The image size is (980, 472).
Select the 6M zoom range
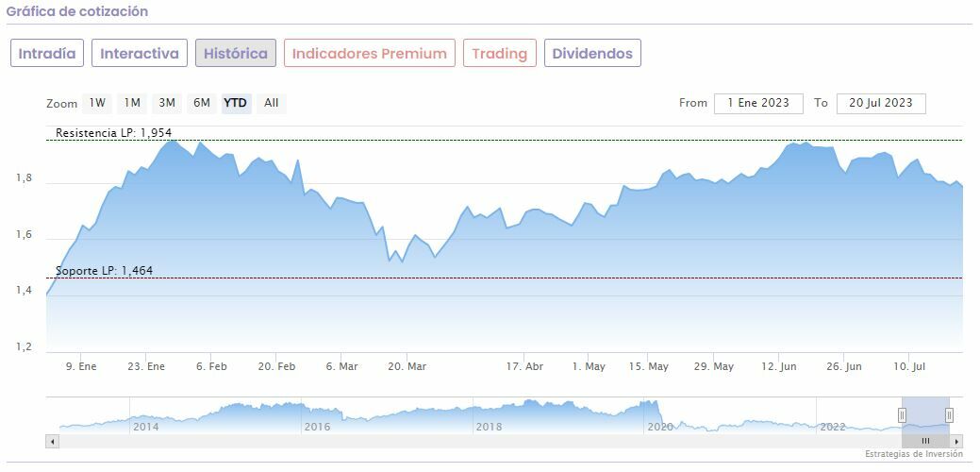pos(202,103)
